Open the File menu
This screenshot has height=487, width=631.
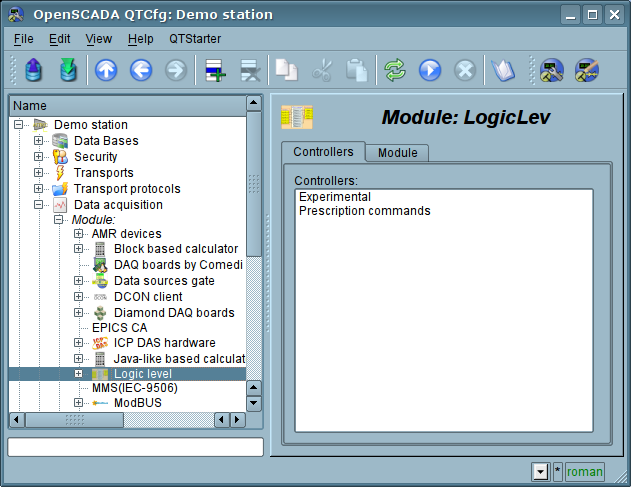[x=24, y=39]
